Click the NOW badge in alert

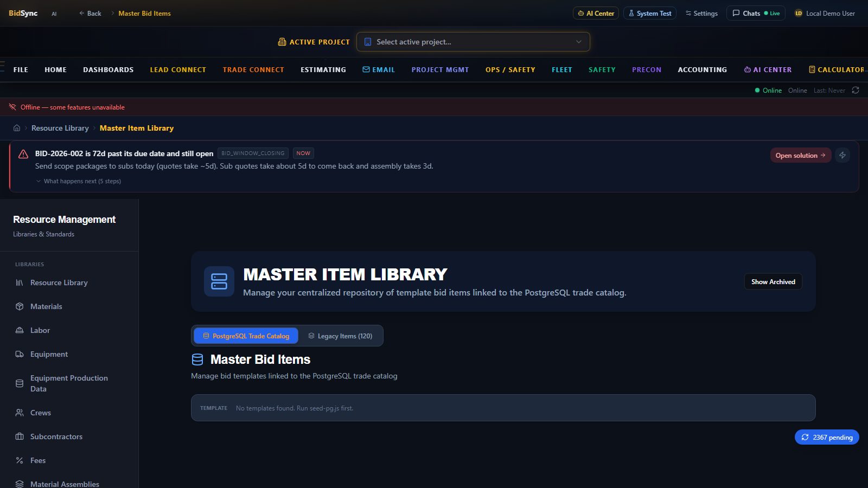coord(303,153)
